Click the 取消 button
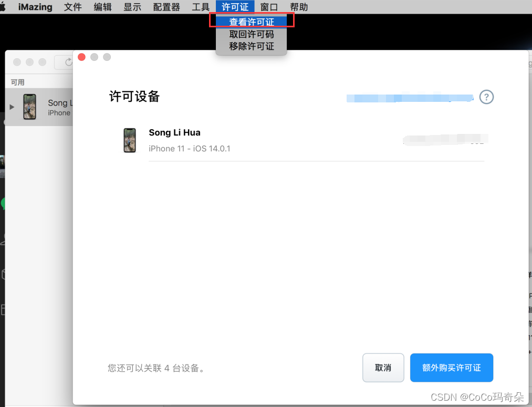This screenshot has width=532, height=407. (383, 368)
